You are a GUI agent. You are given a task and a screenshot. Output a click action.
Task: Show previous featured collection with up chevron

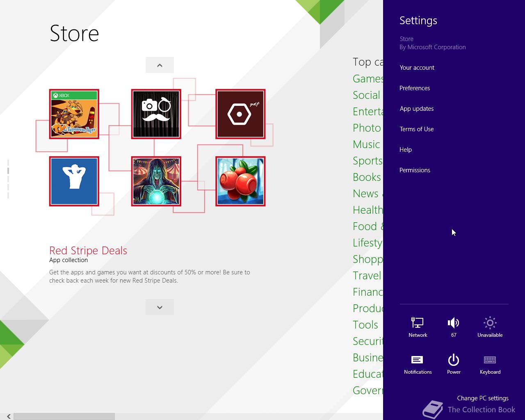160,65
